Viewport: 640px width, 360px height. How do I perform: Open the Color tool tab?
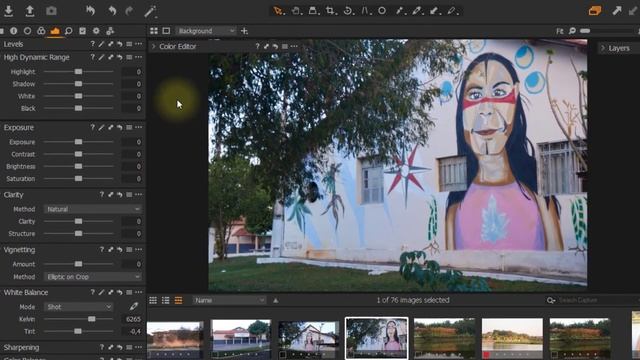(41, 31)
